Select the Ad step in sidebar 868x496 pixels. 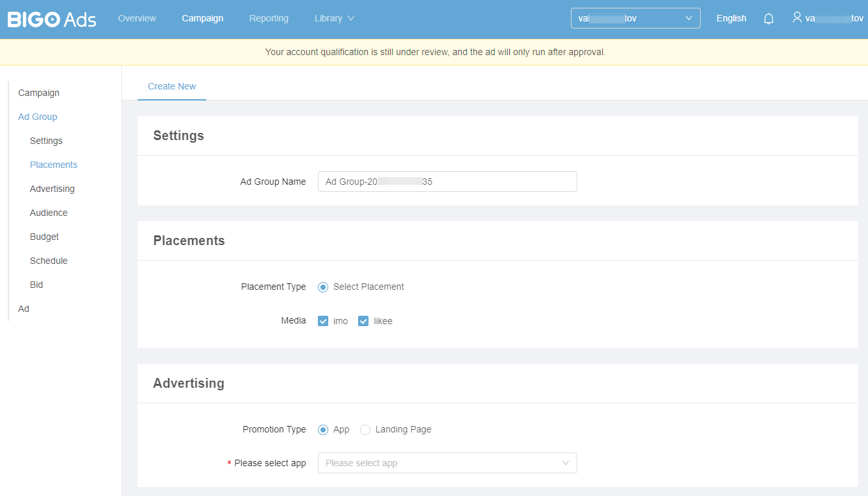[24, 309]
